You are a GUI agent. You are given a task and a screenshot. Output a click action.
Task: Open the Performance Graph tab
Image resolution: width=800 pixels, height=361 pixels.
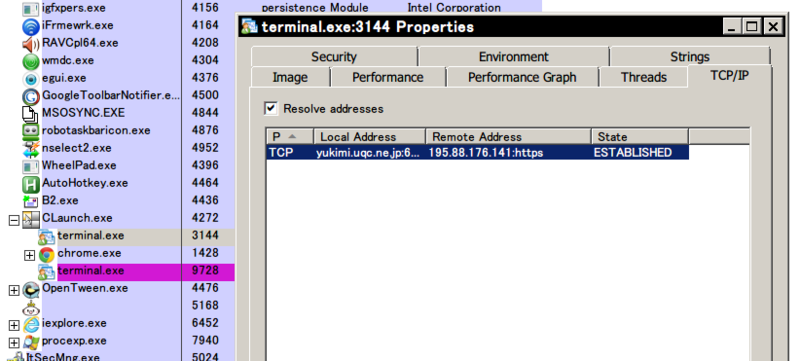tap(522, 77)
